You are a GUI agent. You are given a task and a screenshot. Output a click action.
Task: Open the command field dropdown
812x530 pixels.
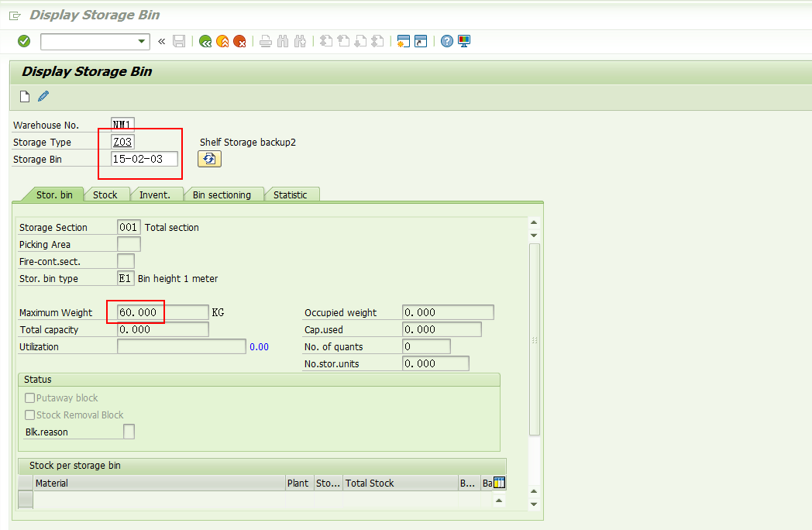[139, 41]
